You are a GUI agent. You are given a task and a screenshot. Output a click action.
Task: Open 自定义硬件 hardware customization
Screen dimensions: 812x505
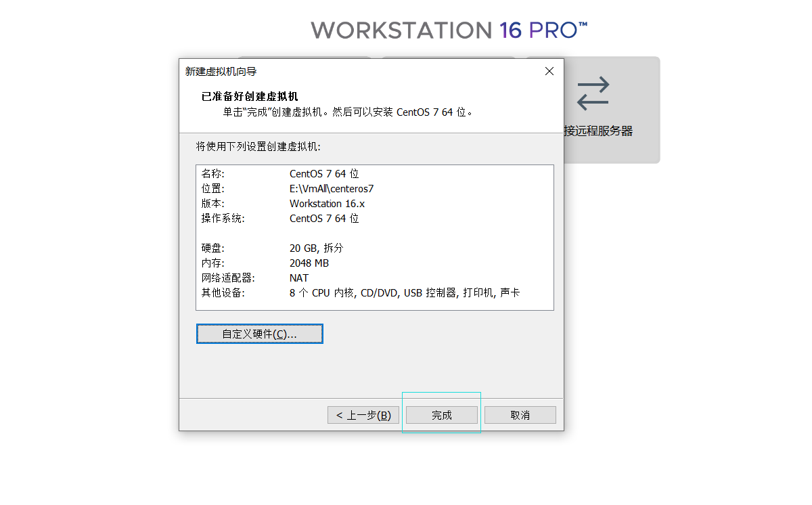[x=260, y=334]
